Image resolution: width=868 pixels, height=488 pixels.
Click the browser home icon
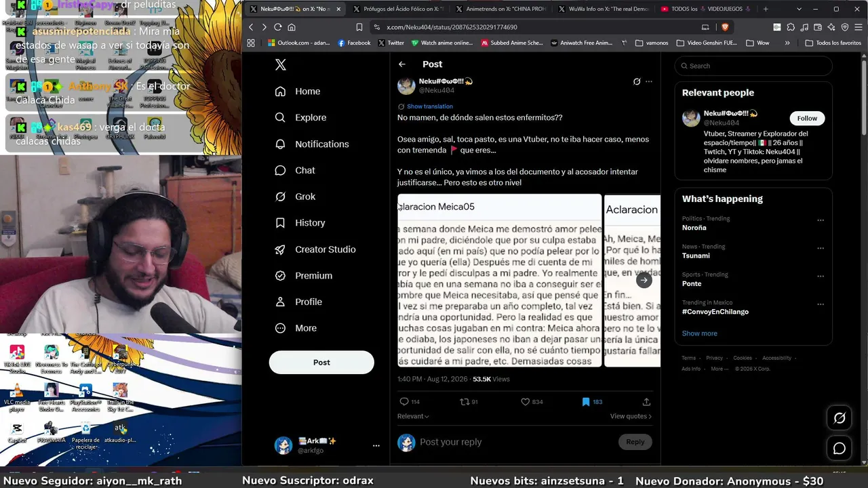click(292, 27)
